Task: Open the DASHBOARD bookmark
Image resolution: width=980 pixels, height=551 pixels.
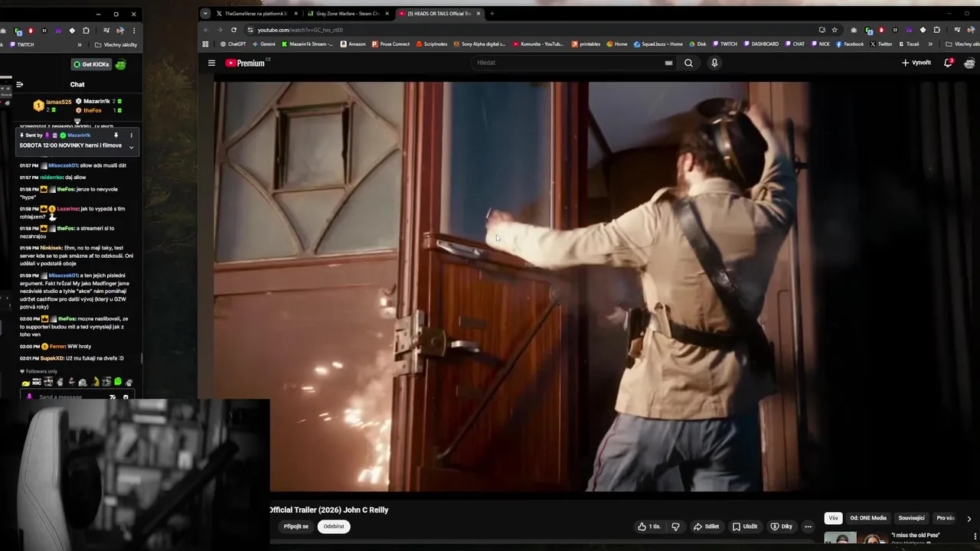Action: coord(760,44)
